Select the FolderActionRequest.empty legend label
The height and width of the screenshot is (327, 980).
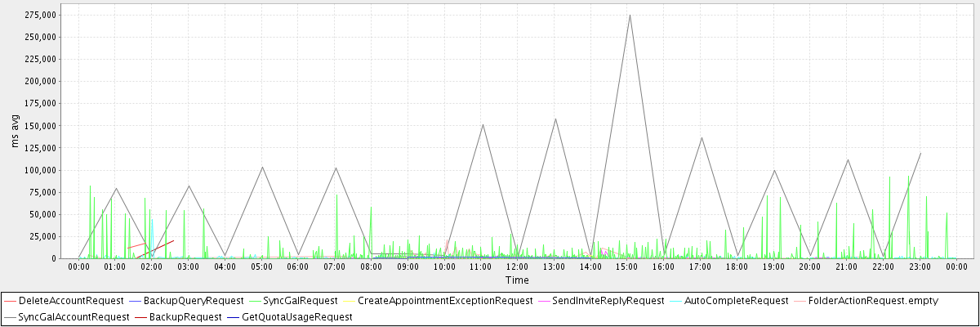873,301
